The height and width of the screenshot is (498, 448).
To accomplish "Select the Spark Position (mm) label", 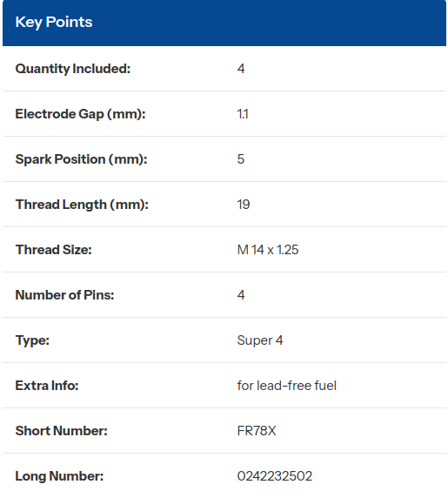I will 81,159.
